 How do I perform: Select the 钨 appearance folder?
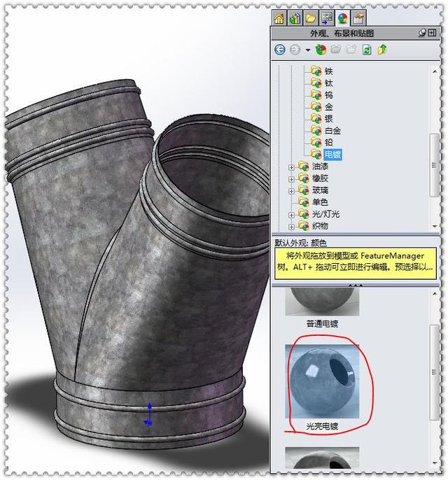pos(328,95)
